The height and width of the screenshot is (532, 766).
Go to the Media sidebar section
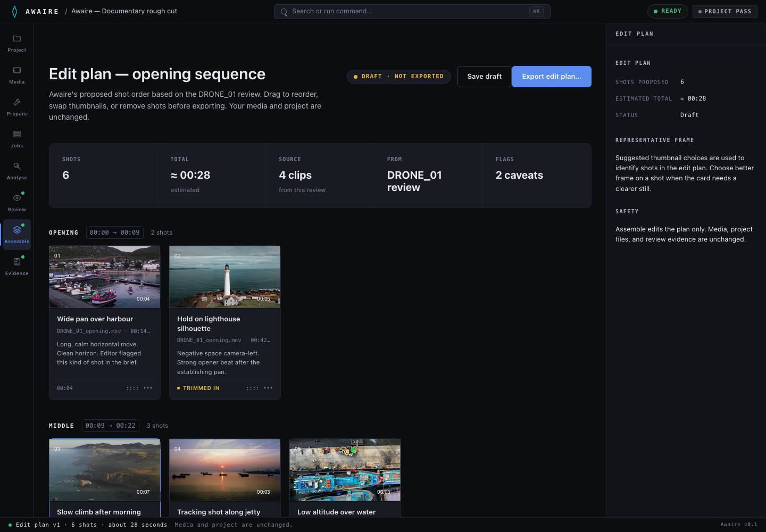(x=17, y=76)
